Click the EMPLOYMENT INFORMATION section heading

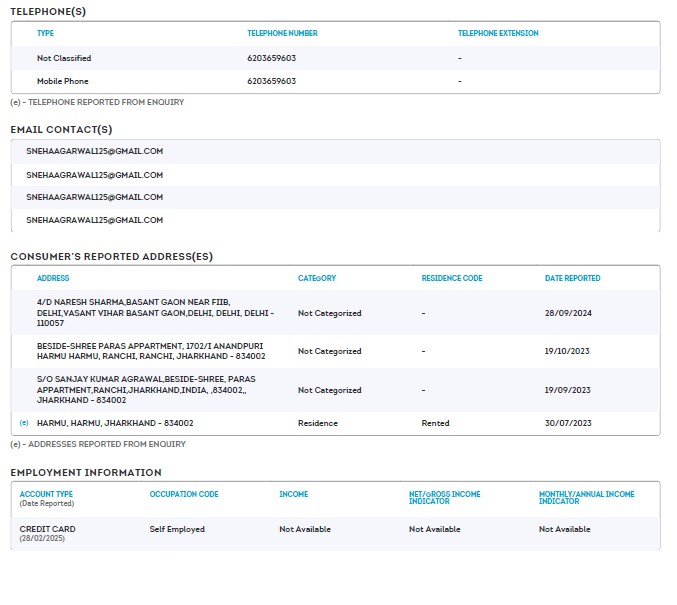85,472
